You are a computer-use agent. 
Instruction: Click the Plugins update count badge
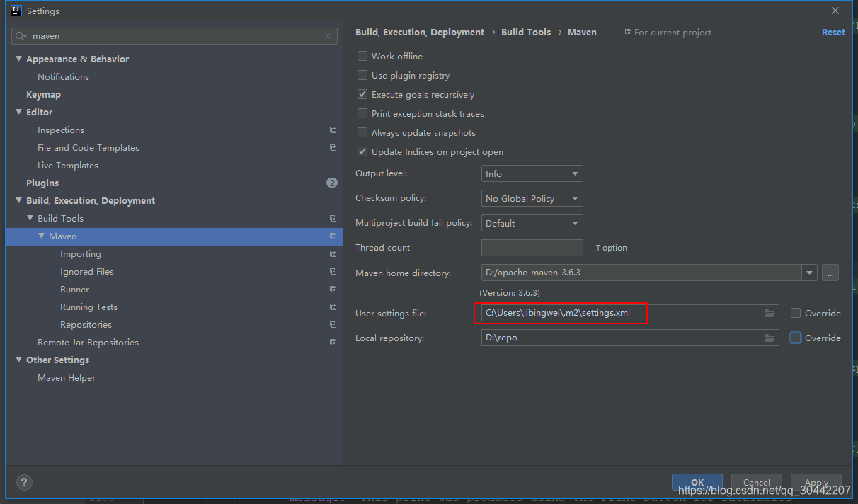click(332, 183)
